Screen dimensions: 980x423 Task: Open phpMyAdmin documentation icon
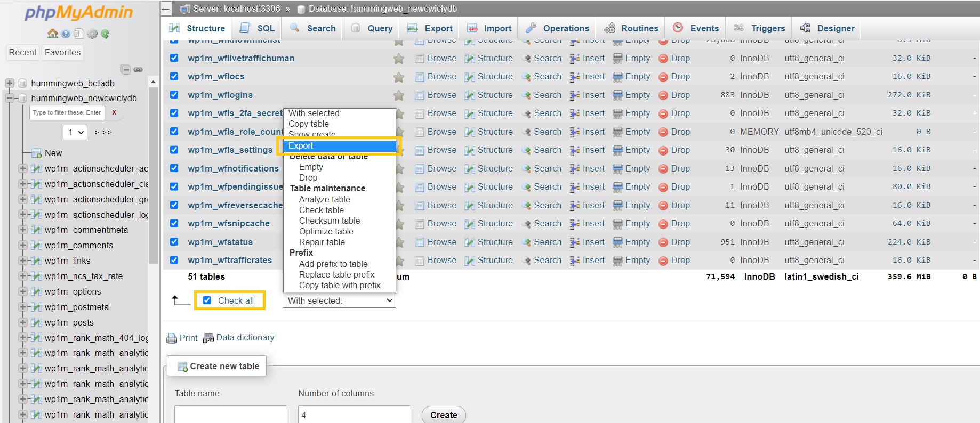coord(78,34)
